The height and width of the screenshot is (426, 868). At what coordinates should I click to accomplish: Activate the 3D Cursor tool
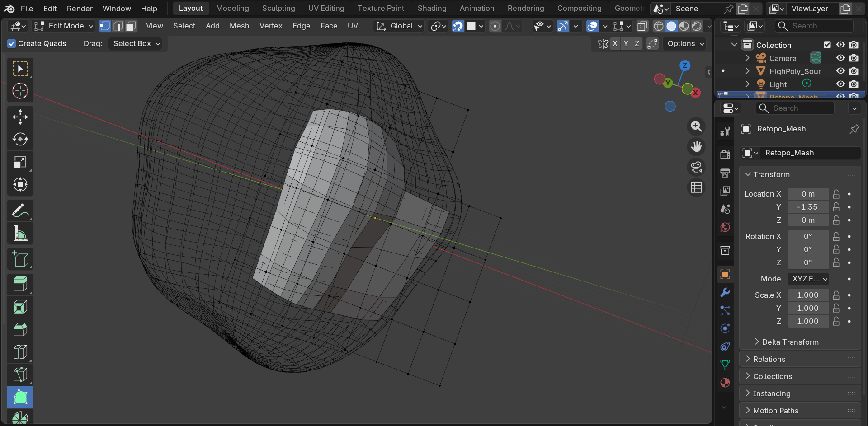tap(20, 91)
